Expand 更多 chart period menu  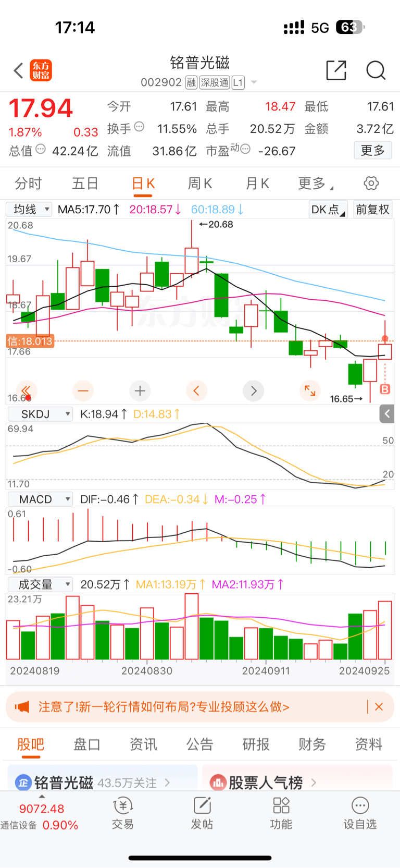[x=316, y=184]
